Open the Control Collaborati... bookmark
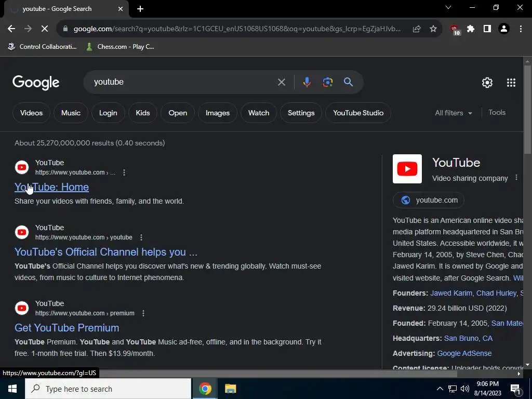The height and width of the screenshot is (399, 532). (x=43, y=46)
